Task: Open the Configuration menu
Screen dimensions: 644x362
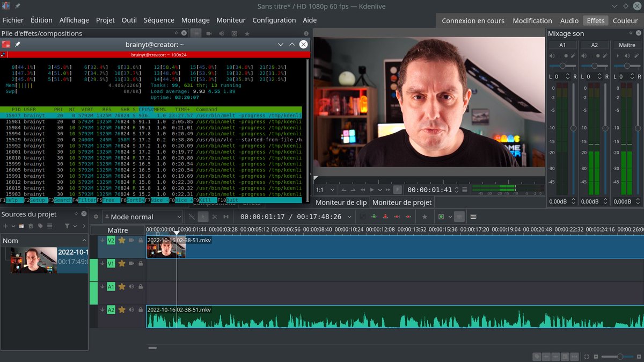Action: coord(274,20)
